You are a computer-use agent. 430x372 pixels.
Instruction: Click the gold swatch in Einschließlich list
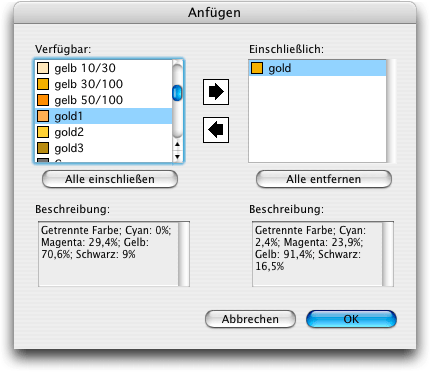coord(257,68)
